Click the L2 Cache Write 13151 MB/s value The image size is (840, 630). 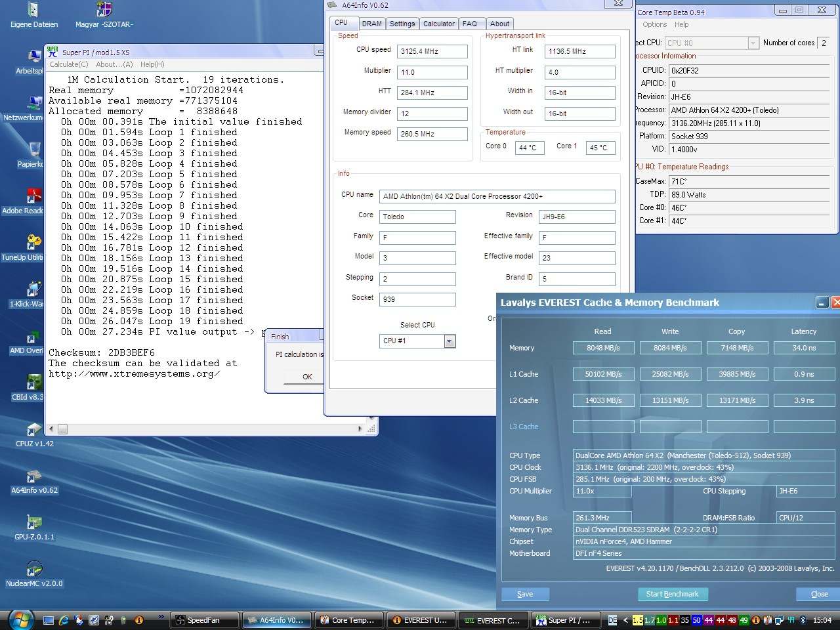click(670, 400)
